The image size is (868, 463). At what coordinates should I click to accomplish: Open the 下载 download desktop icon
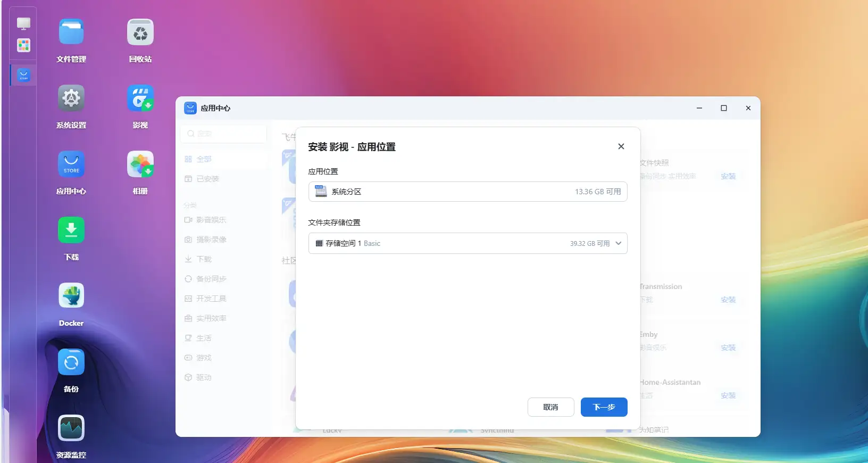pyautogui.click(x=71, y=230)
